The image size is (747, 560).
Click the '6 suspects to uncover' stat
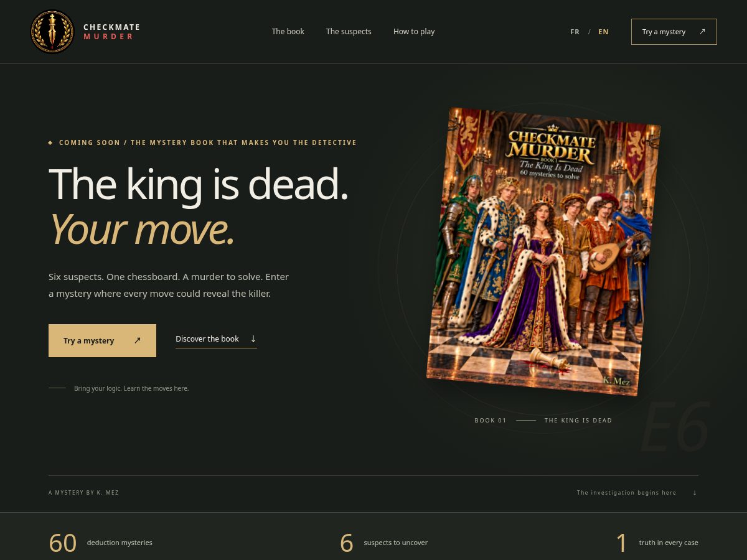[x=383, y=543]
